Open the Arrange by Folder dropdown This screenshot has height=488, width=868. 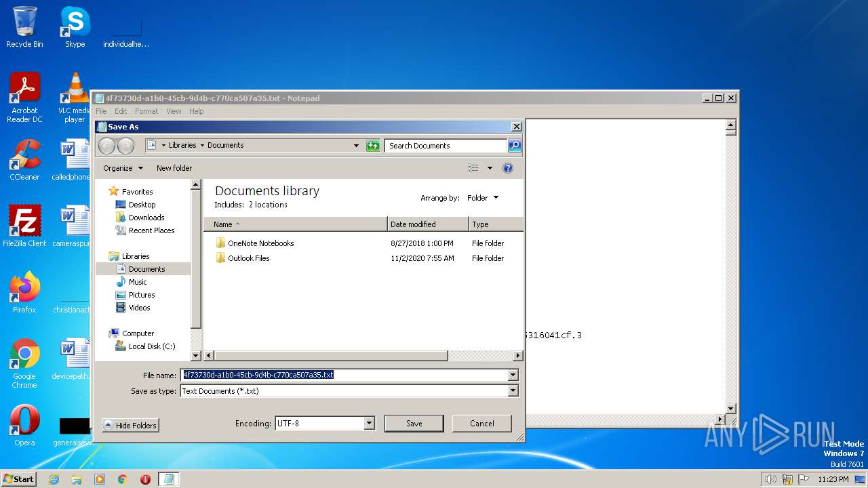click(x=483, y=198)
